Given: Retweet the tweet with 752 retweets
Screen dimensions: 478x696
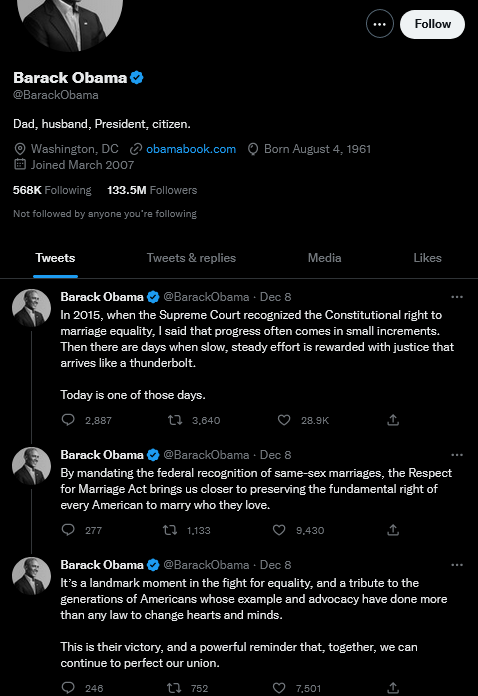Looking at the screenshot, I should pyautogui.click(x=174, y=688).
